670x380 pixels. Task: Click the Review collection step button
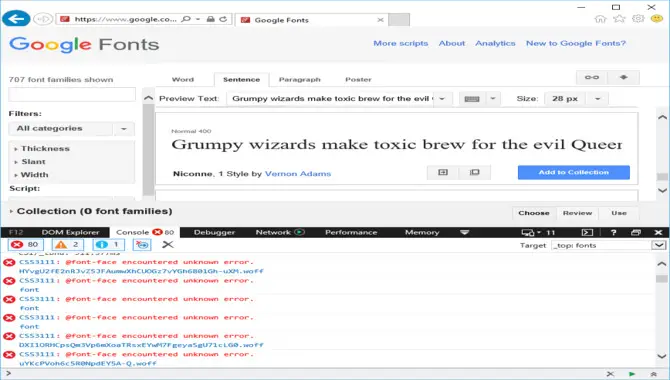(577, 213)
